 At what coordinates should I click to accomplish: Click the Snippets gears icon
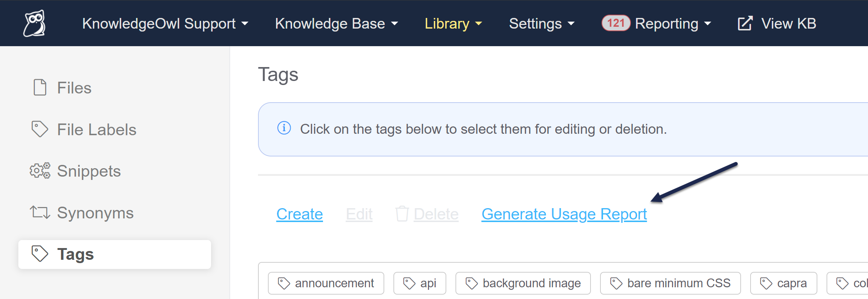click(x=40, y=171)
